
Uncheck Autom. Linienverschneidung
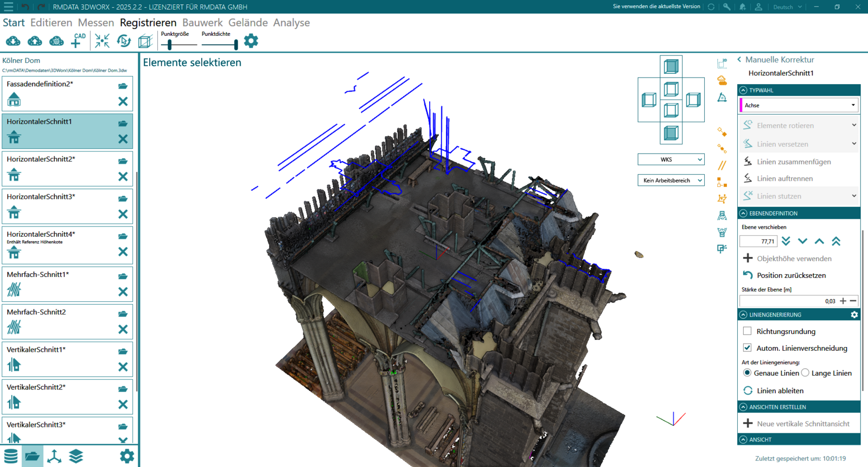[x=748, y=348]
